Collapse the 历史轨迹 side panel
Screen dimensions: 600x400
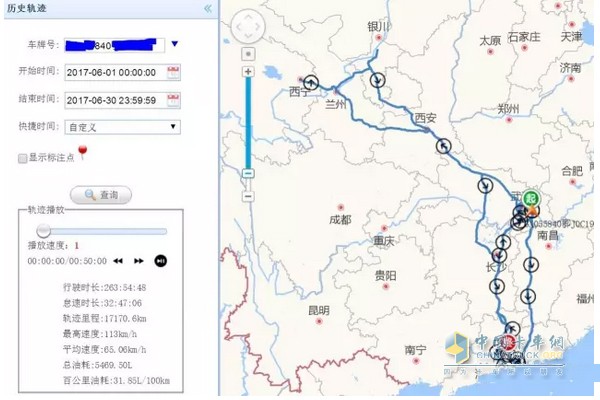207,8
